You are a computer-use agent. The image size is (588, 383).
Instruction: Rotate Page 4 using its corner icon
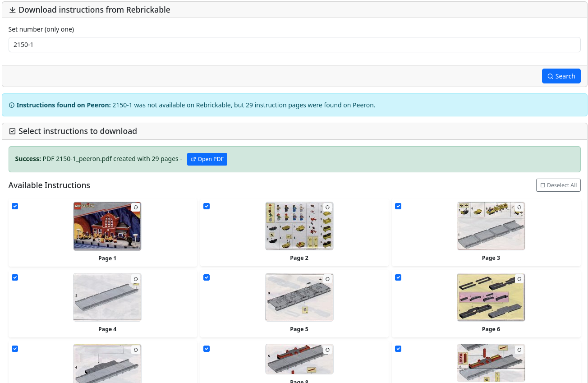click(x=136, y=279)
